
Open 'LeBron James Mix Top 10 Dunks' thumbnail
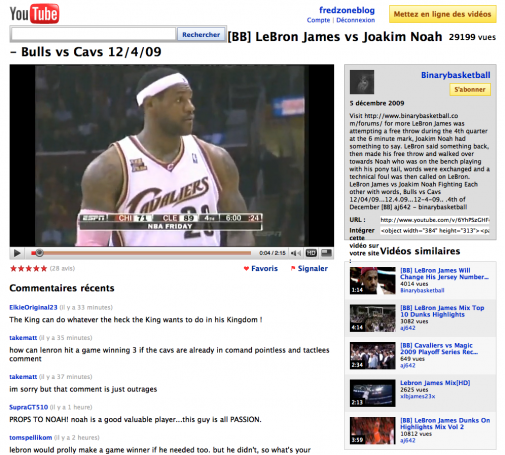(373, 318)
